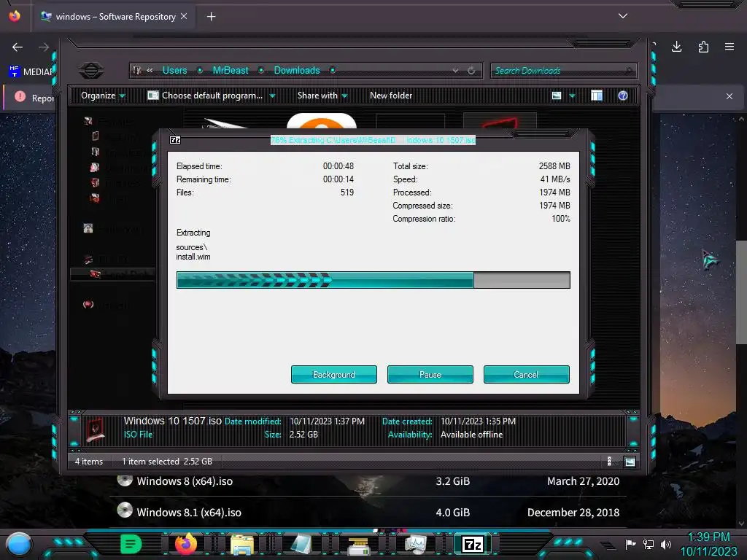
Task: Open the Share with dropdown
Action: tap(322, 96)
